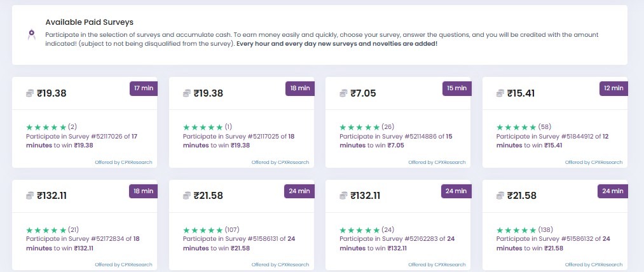
Task: Click Offered by CPXResearch under Survey #52172834
Action: 123,264
